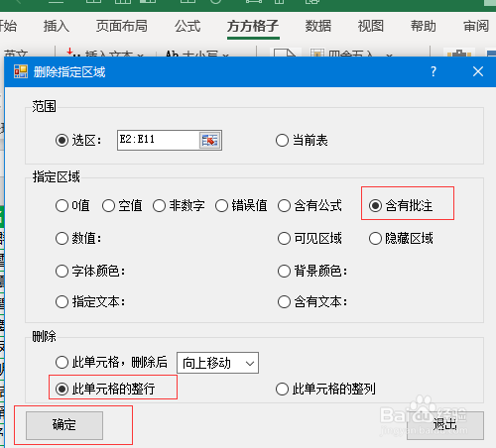
Task: Select the 含有文本 radio button
Action: click(284, 301)
